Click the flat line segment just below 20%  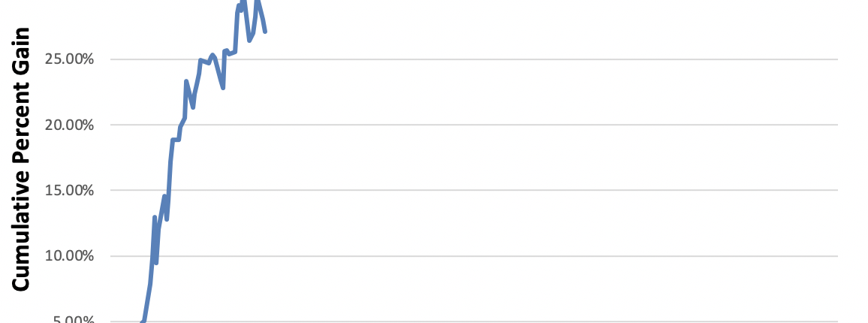pos(176,139)
